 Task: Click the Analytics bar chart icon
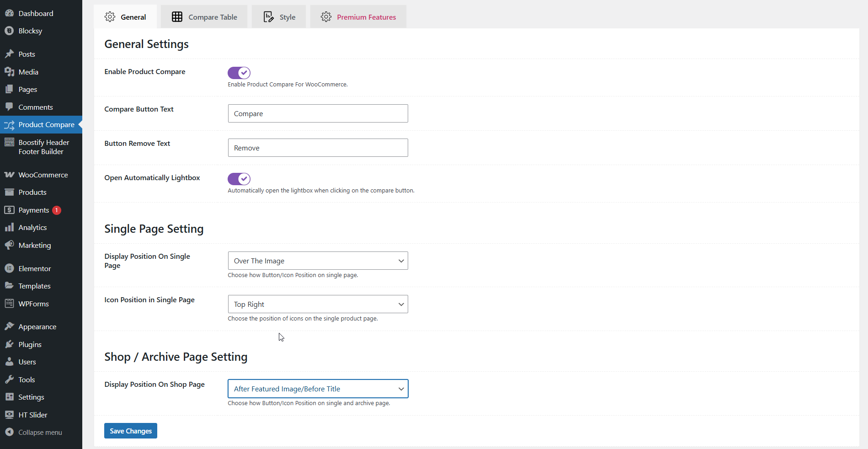pyautogui.click(x=9, y=227)
